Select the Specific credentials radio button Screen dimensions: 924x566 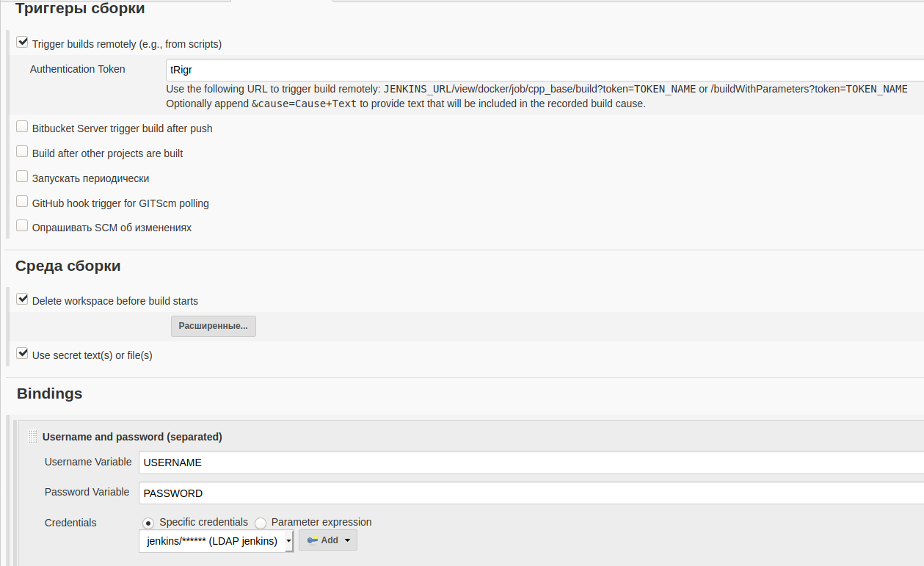pos(148,523)
